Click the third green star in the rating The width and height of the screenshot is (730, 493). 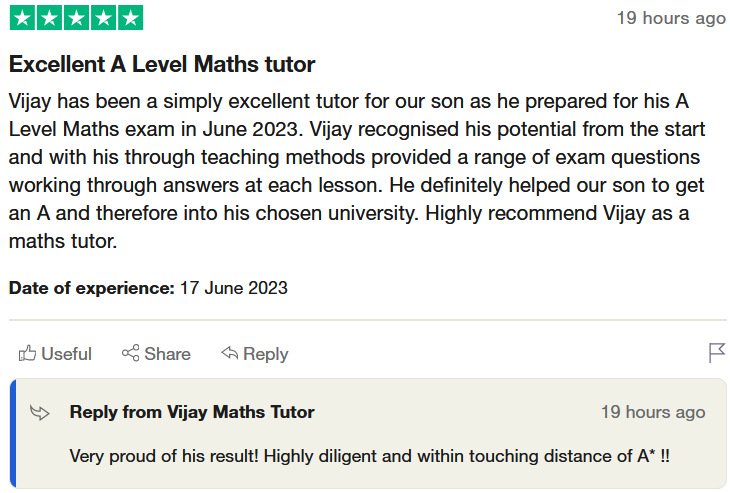pos(76,18)
